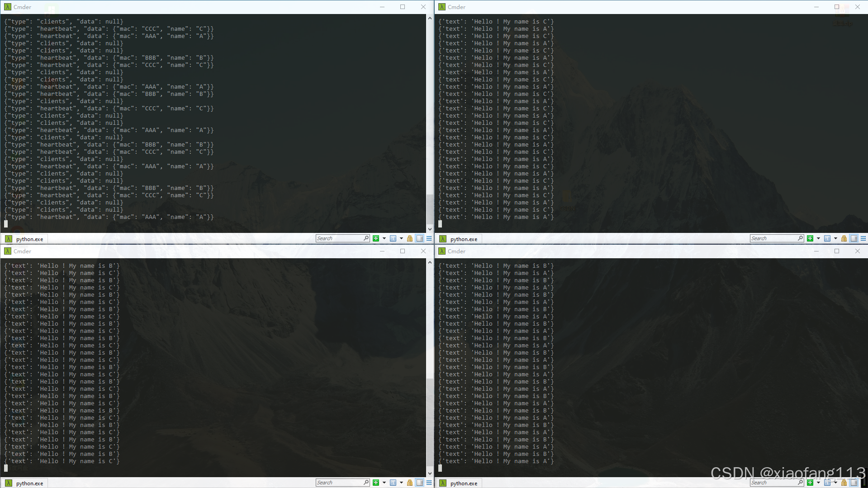Select the lock console icon in top-right window
This screenshot has width=868, height=488.
844,238
